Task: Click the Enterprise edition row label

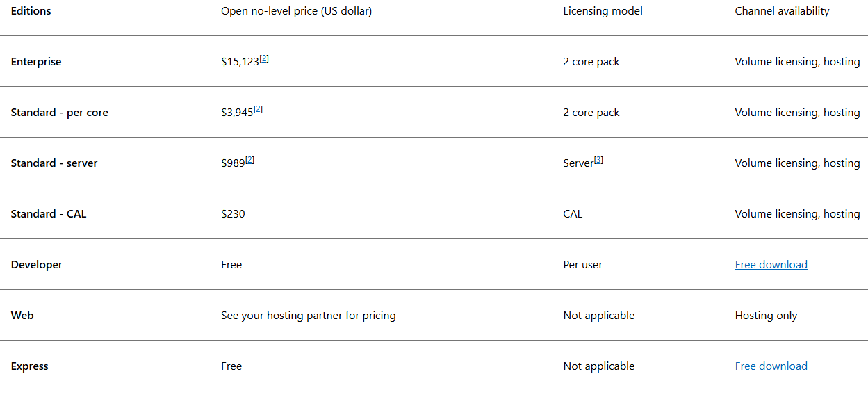Action: [36, 62]
